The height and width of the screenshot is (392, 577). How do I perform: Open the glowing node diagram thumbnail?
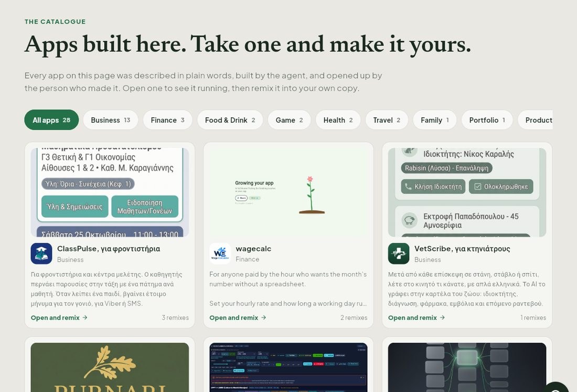467,367
